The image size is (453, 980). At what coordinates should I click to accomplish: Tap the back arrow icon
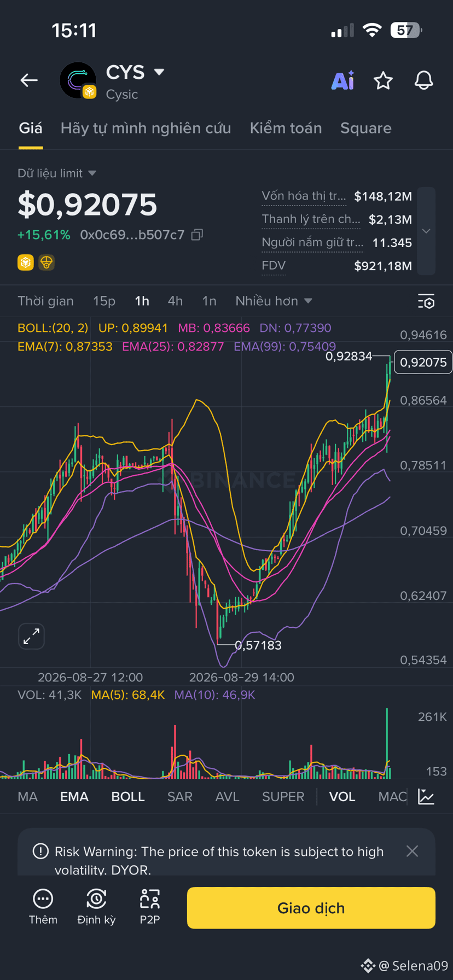point(29,80)
